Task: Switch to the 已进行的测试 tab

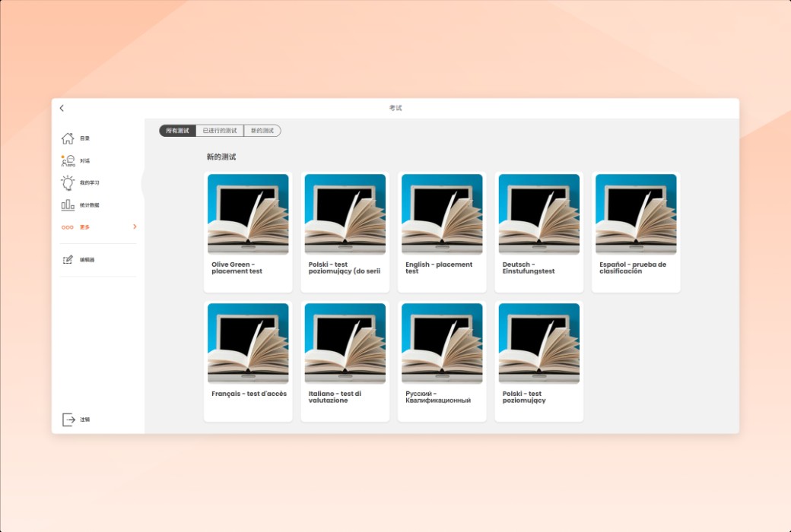Action: tap(219, 131)
